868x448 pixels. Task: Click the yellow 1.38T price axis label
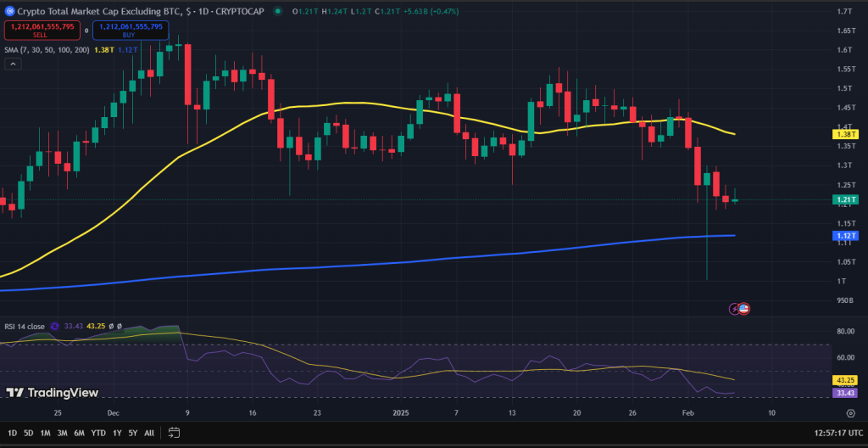coord(845,134)
